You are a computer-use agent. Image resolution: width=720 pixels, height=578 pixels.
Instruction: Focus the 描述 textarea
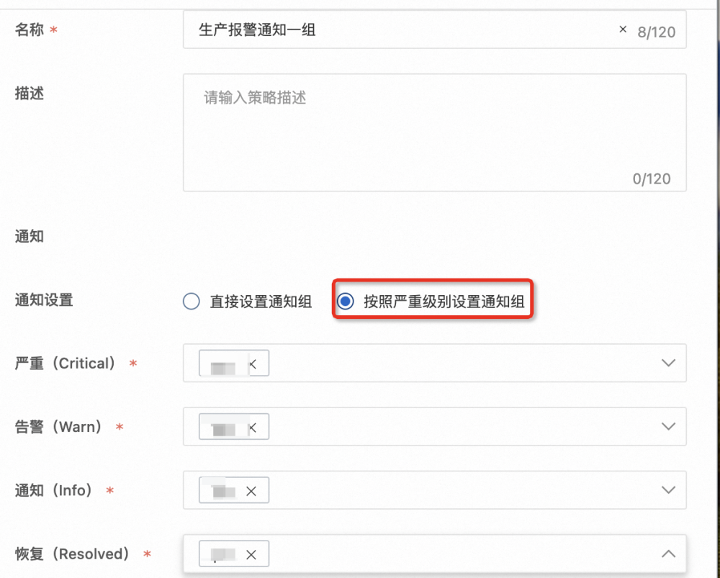click(434, 132)
